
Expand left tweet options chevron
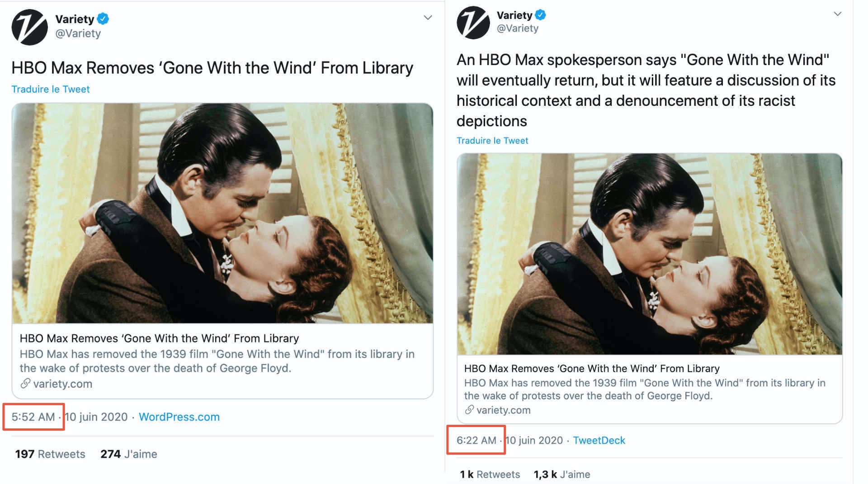click(x=428, y=18)
